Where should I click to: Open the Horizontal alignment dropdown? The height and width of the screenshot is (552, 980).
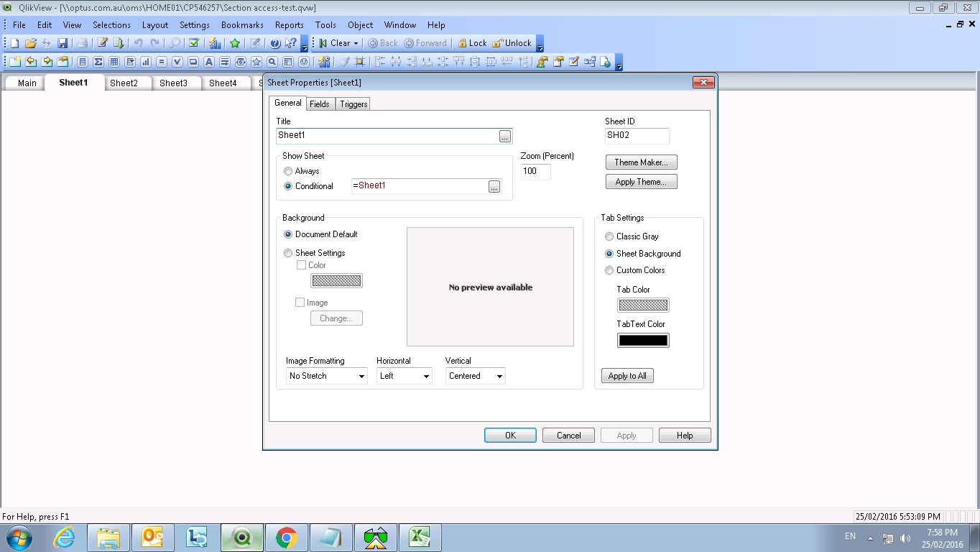[x=404, y=376]
